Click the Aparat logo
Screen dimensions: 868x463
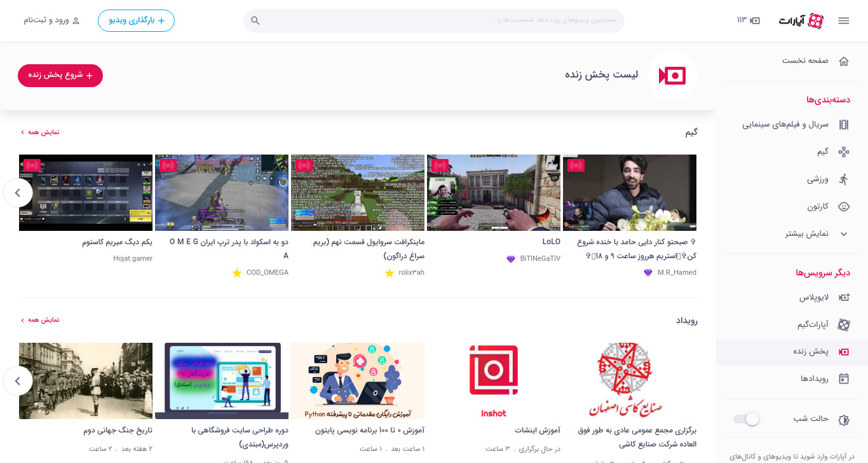click(x=801, y=20)
